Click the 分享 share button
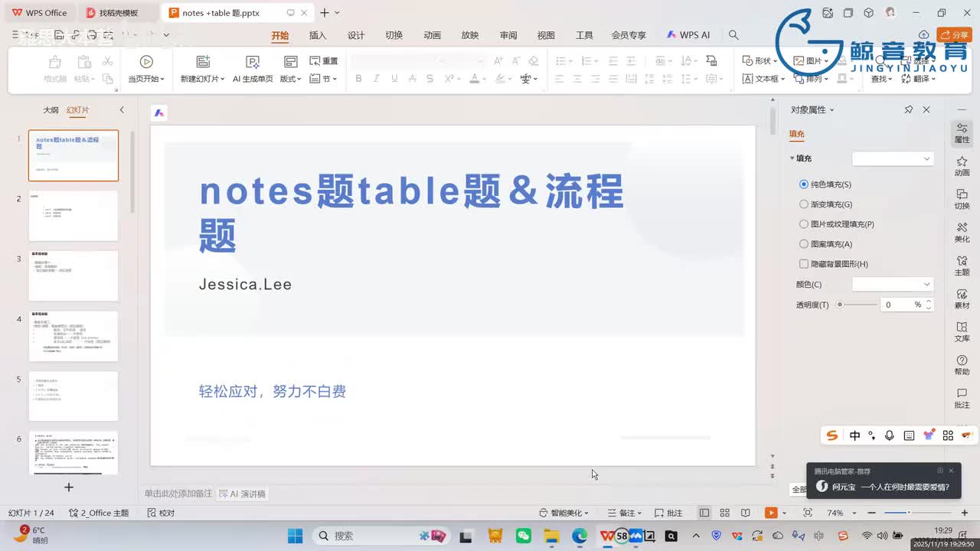This screenshot has width=980, height=551. click(955, 35)
